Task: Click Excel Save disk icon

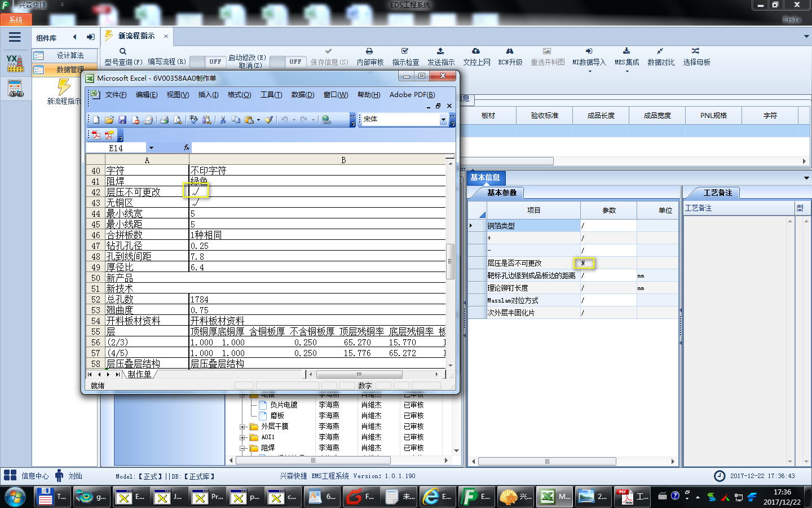Action: click(x=122, y=120)
